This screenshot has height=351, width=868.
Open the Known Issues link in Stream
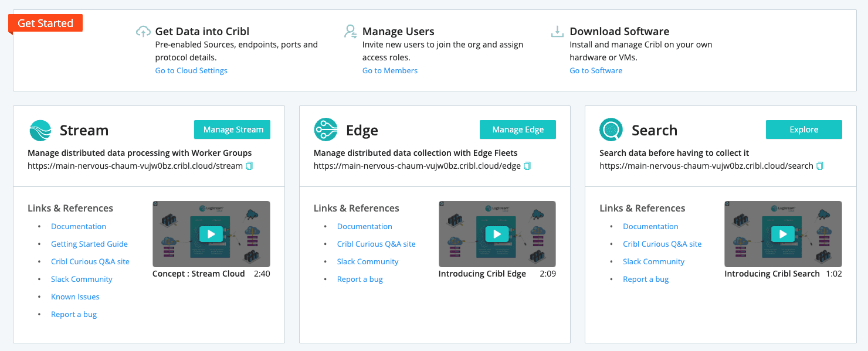(75, 297)
